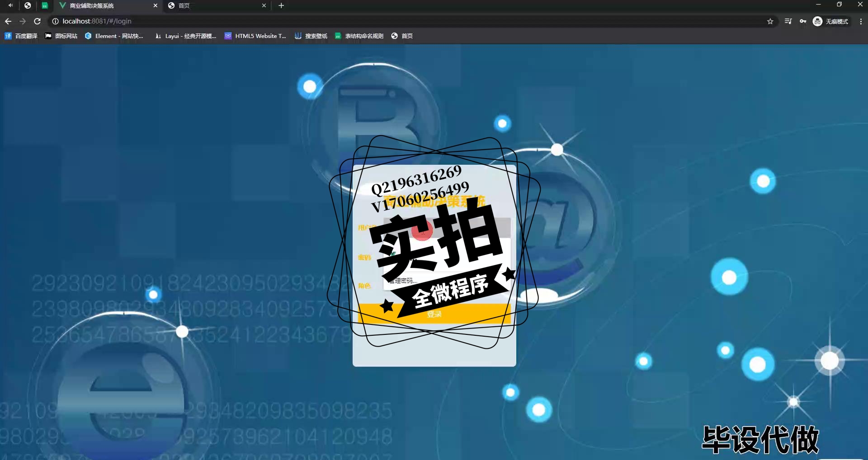This screenshot has height=460, width=868.
Task: Switch to the pinned globe-icon tab
Action: (28, 5)
